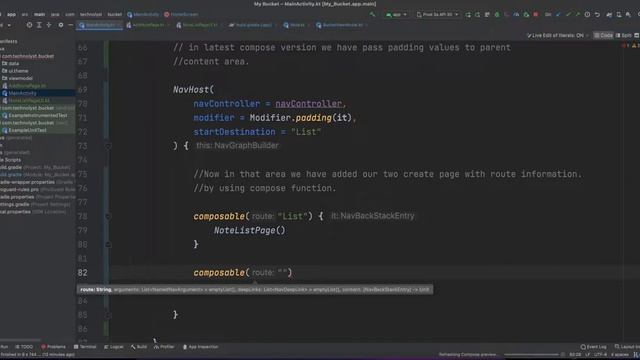Open the Device Manager toolbar icon

(x=619, y=14)
